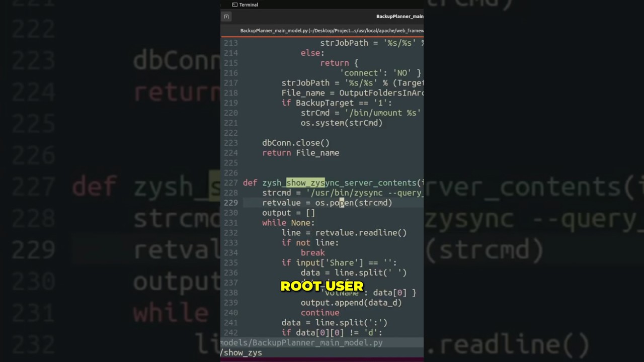Click line number 226
Viewport: 644px width, 362px height.
[230, 173]
